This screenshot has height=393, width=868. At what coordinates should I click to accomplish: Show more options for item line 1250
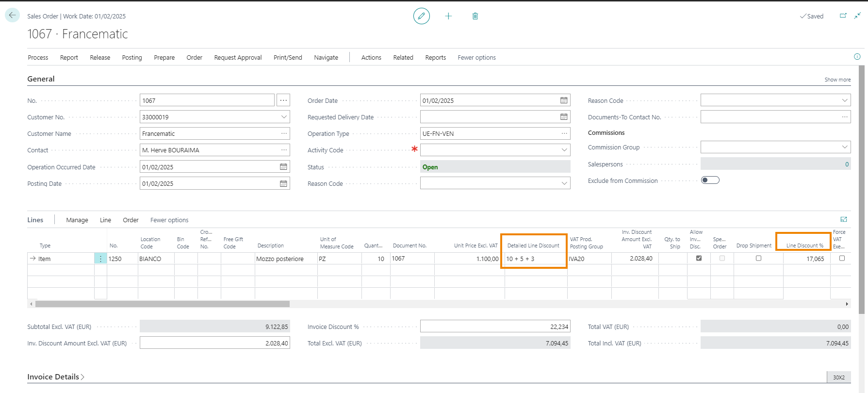click(x=100, y=259)
